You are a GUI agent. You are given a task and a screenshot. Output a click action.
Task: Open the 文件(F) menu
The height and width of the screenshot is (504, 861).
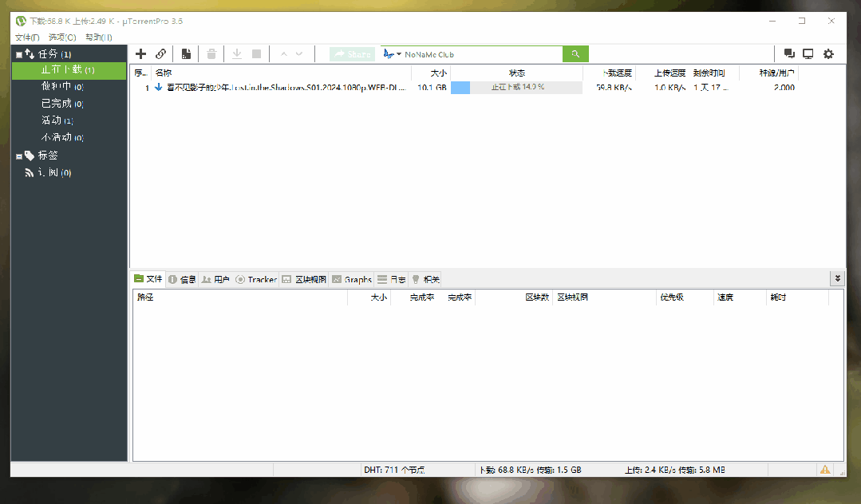pyautogui.click(x=27, y=37)
